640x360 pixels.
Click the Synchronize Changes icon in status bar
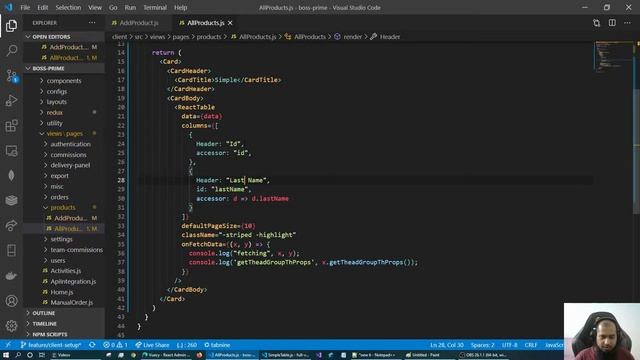coord(92,345)
